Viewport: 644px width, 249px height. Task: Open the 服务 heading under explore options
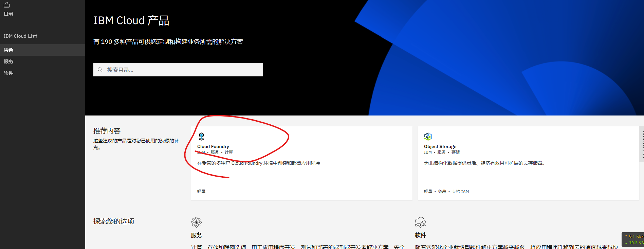(197, 235)
